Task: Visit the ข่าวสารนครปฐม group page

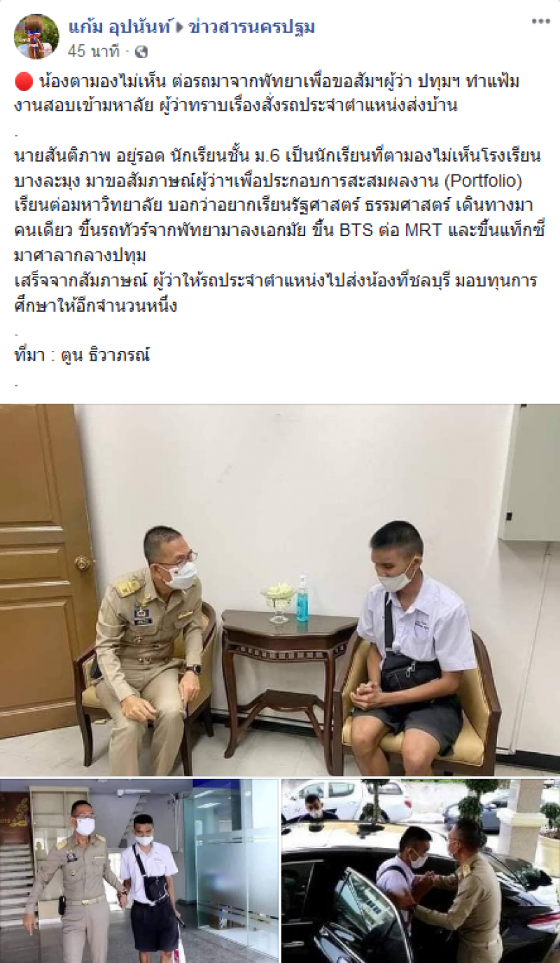Action: pyautogui.click(x=252, y=27)
